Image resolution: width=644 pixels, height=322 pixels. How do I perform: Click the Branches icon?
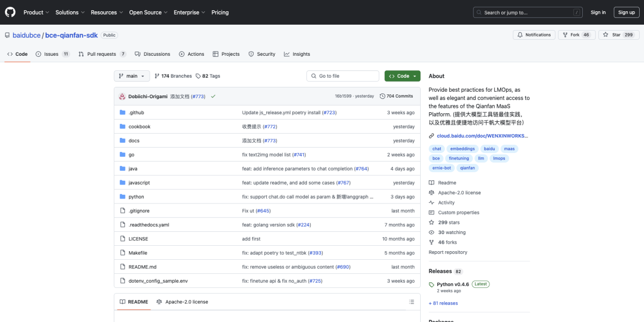click(x=157, y=76)
